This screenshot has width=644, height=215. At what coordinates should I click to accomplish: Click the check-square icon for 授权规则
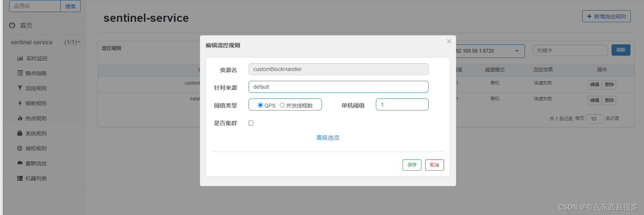[20, 148]
